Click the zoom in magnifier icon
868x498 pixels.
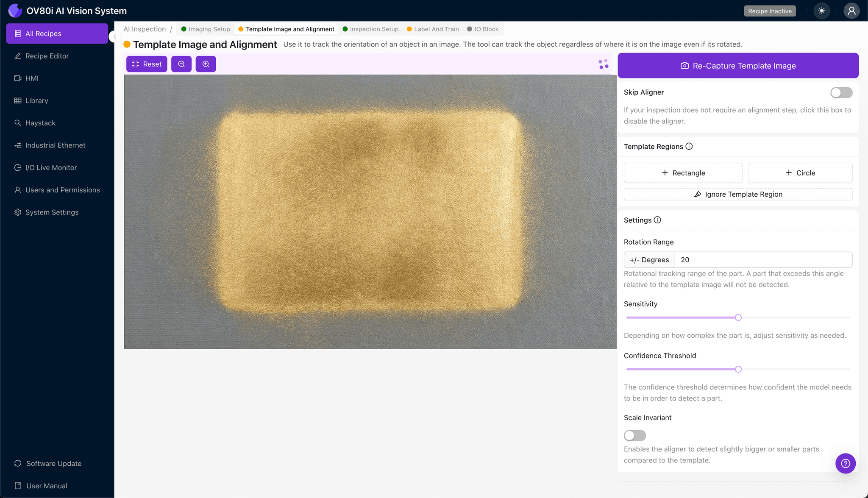click(x=206, y=64)
